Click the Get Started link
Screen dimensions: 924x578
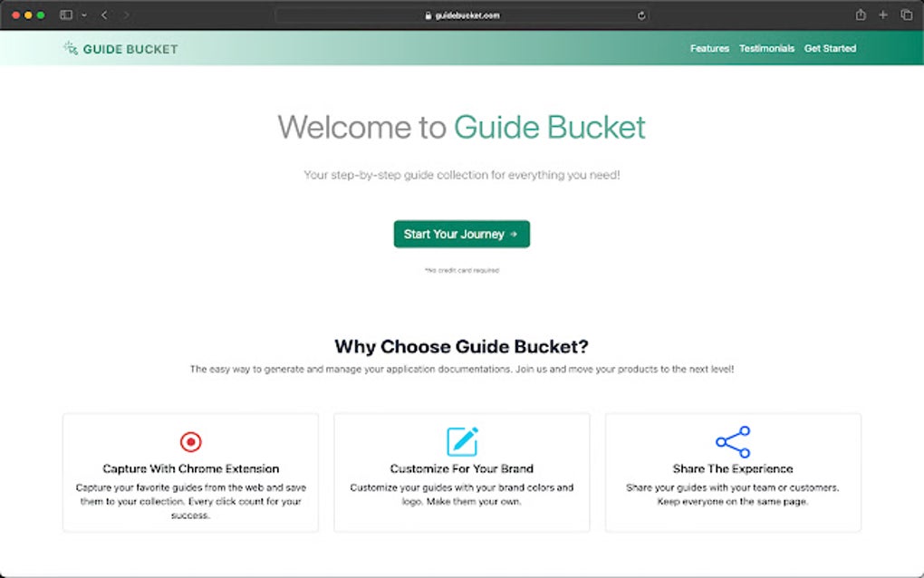click(830, 48)
